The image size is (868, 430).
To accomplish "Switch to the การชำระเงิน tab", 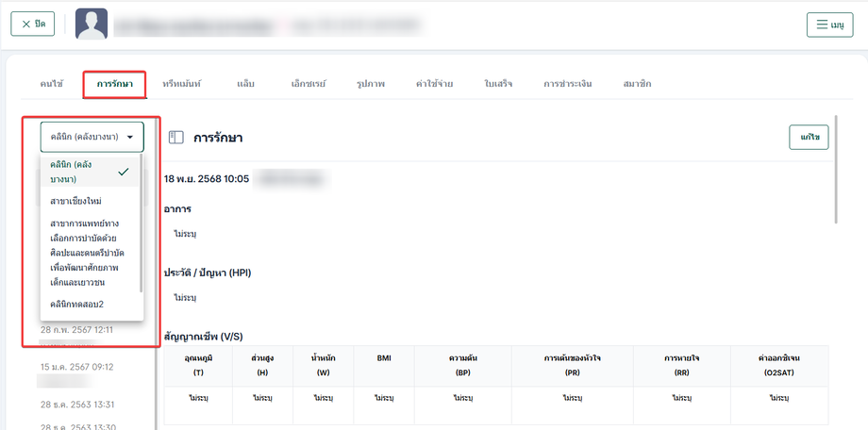I will pyautogui.click(x=567, y=84).
